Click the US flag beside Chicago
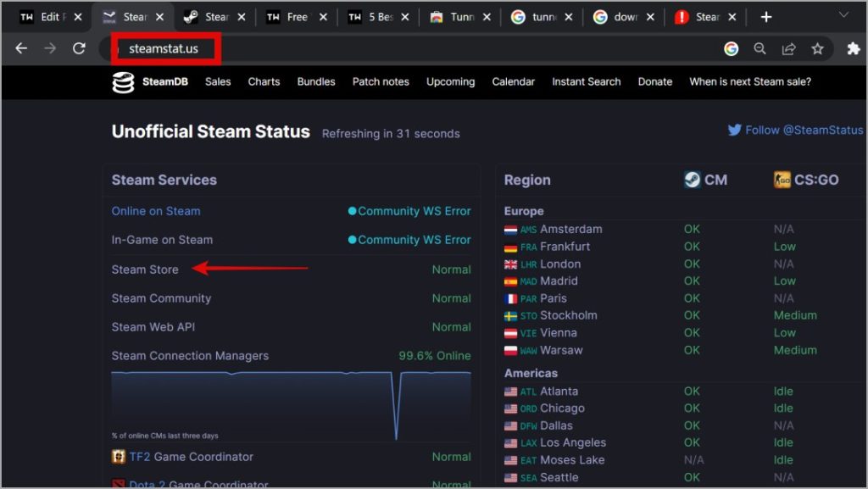 point(510,408)
